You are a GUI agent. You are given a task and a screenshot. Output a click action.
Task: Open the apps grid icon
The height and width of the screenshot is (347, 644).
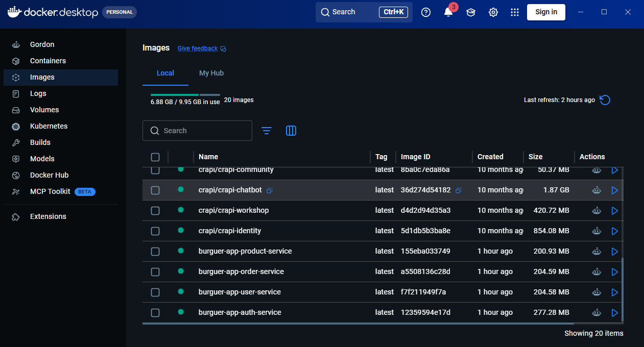(515, 12)
